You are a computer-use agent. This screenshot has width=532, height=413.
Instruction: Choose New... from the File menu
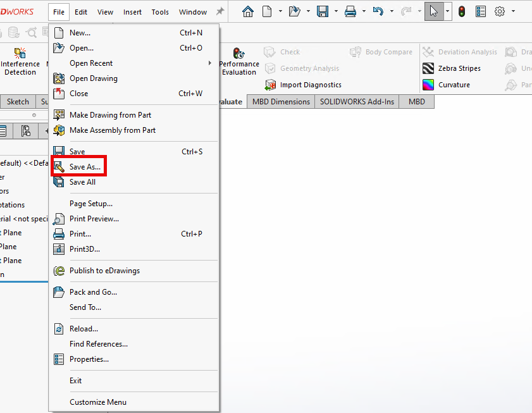(134, 33)
